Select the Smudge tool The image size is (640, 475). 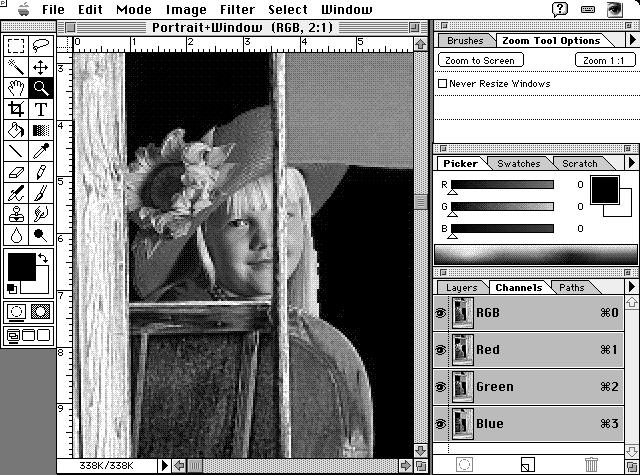[x=41, y=214]
